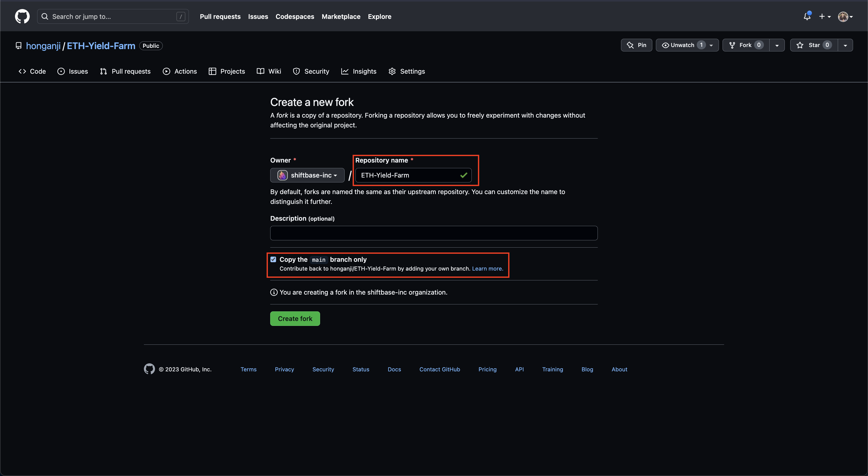Open the GitHub home logo

[22, 17]
